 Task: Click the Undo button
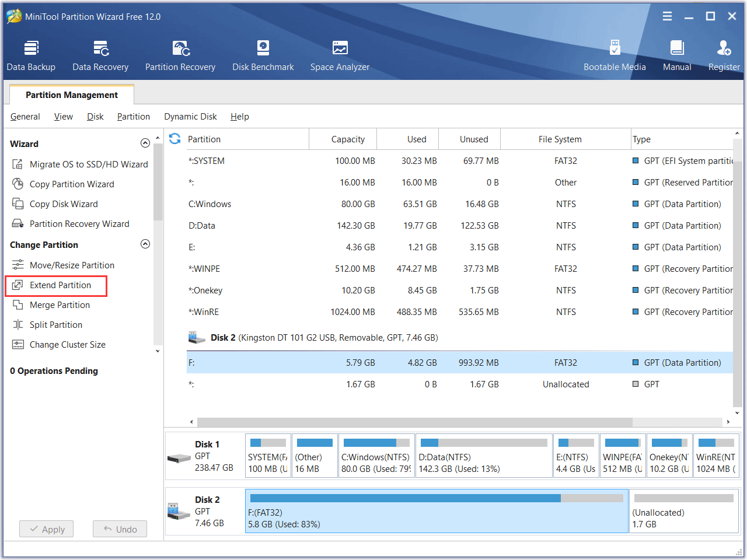tap(120, 529)
